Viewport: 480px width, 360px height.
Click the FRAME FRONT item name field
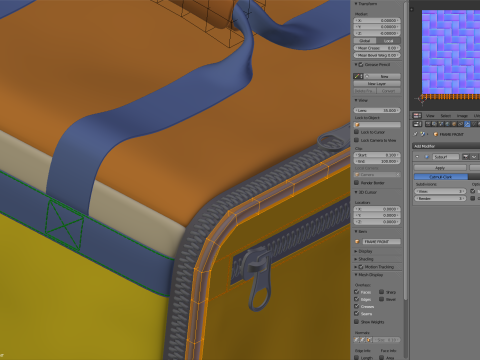(x=382, y=241)
